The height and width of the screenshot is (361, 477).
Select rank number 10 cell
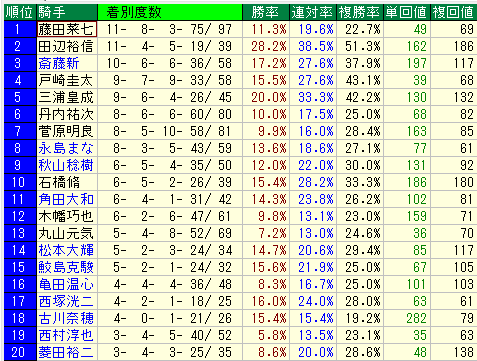click(x=20, y=182)
